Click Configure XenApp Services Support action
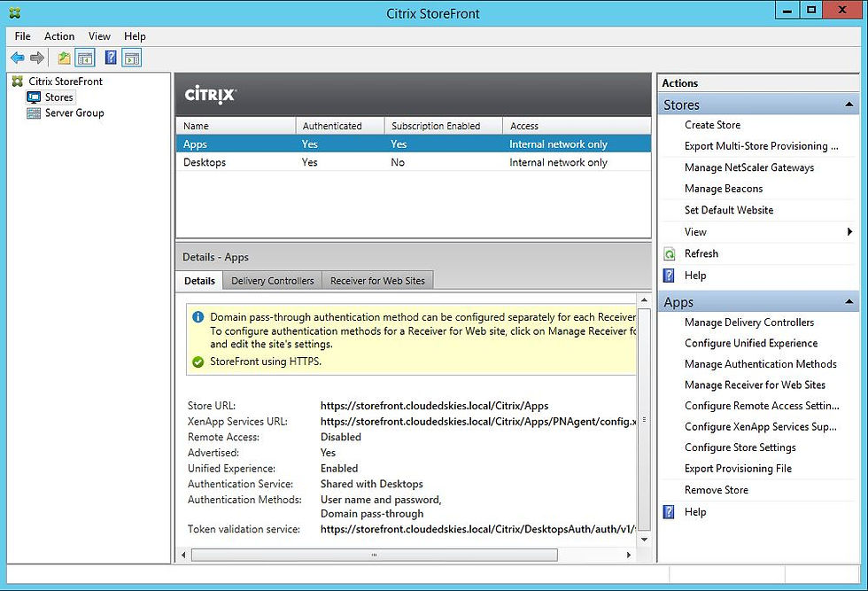The image size is (868, 591). [761, 426]
